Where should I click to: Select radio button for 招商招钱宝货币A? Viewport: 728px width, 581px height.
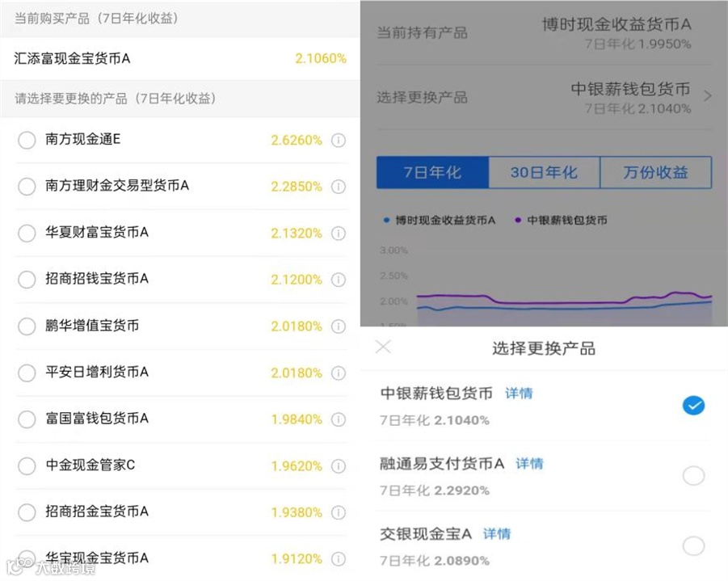[x=27, y=280]
